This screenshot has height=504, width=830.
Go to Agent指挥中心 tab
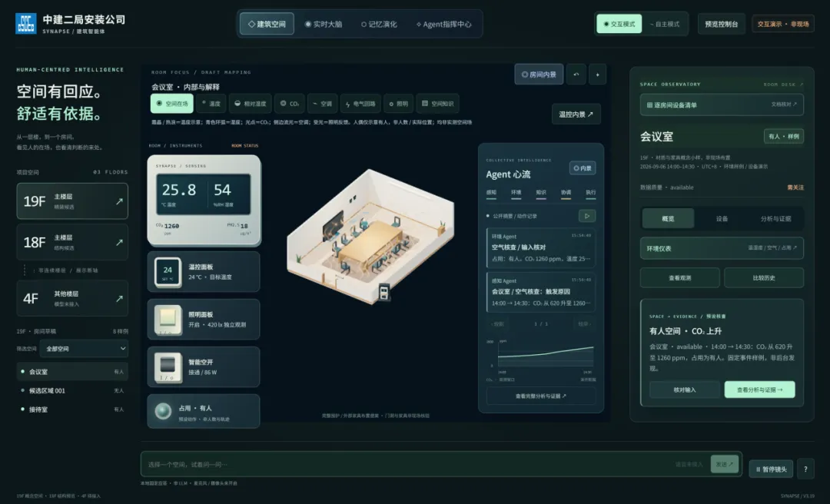[443, 24]
